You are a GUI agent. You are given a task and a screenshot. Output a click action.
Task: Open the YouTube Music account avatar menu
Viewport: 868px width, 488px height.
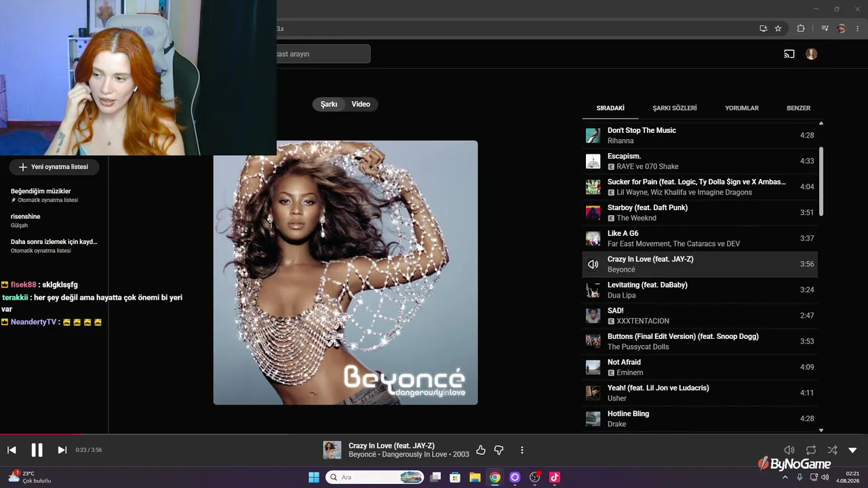coord(812,54)
